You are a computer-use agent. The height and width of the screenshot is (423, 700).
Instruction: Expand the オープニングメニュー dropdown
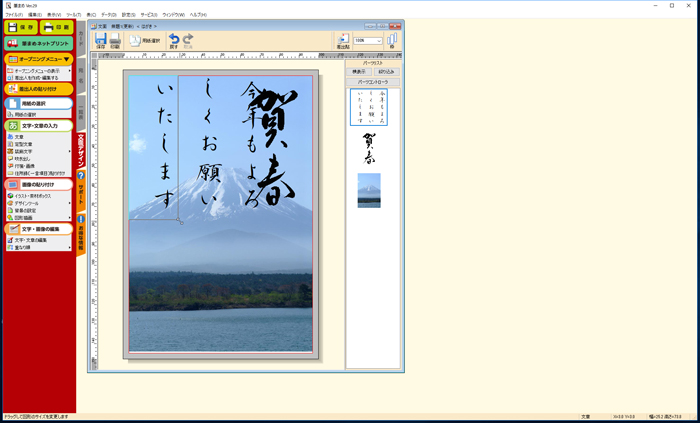[x=38, y=59]
